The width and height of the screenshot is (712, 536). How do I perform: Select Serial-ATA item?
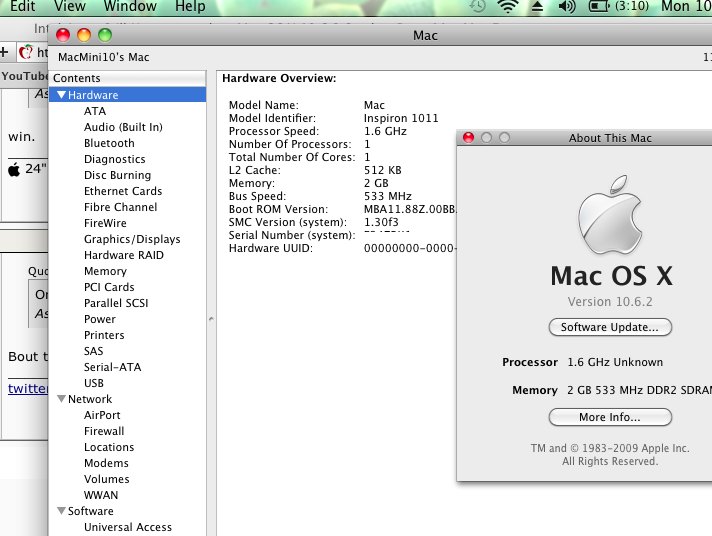pos(112,367)
